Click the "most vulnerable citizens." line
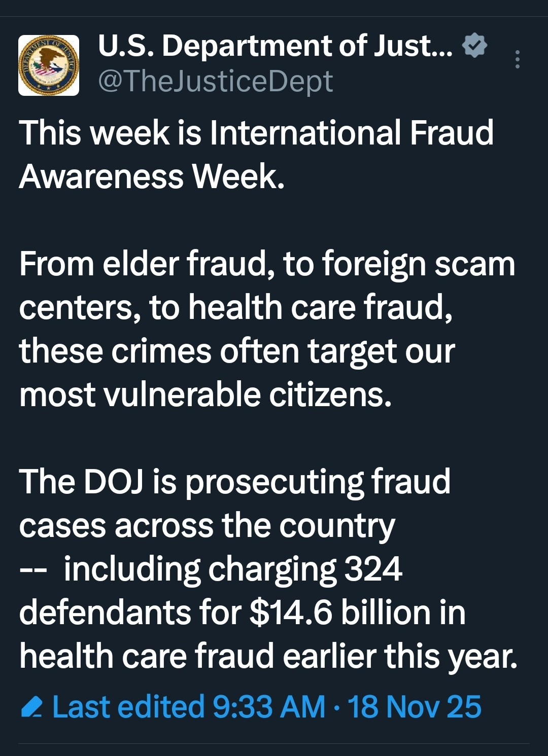The image size is (548, 756). [x=205, y=394]
